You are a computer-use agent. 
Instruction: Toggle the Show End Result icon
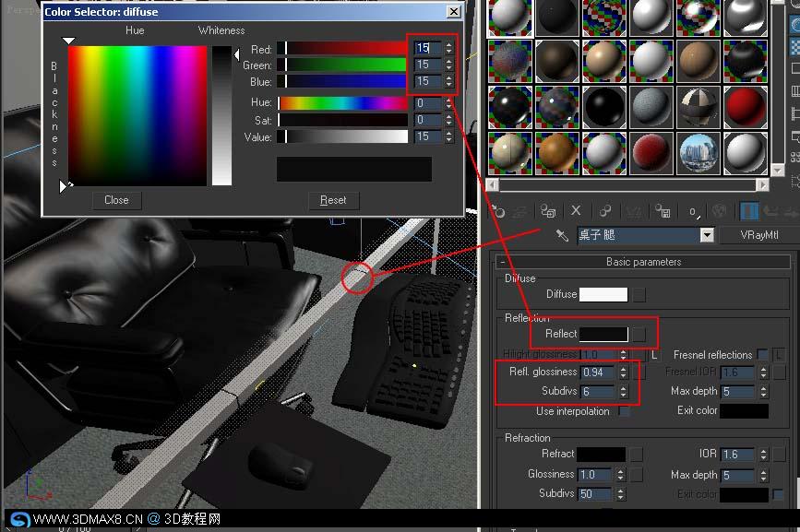coord(748,211)
